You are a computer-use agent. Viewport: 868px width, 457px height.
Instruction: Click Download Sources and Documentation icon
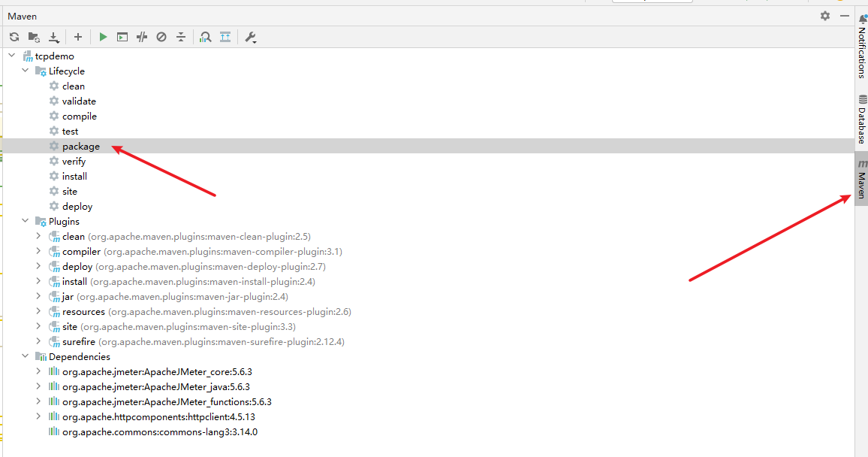(x=53, y=37)
